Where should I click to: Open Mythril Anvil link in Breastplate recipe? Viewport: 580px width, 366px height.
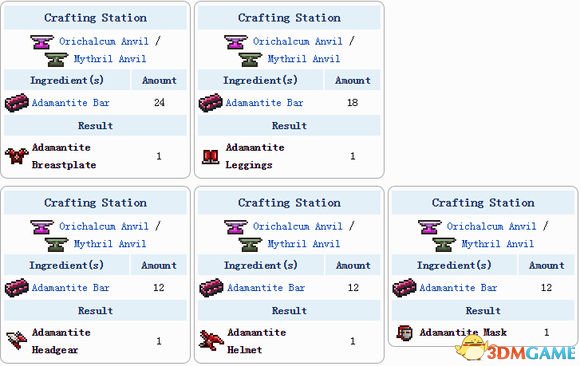tap(110, 58)
